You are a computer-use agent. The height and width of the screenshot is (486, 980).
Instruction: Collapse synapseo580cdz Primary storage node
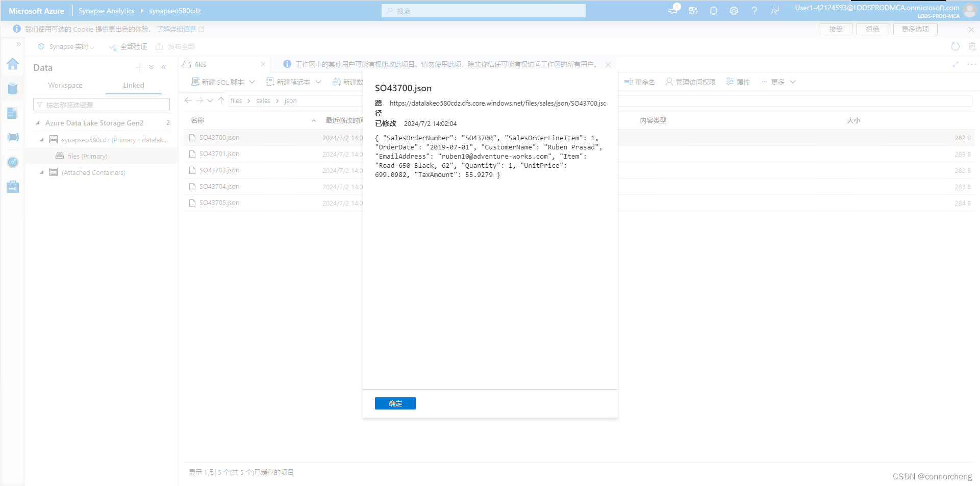42,140
